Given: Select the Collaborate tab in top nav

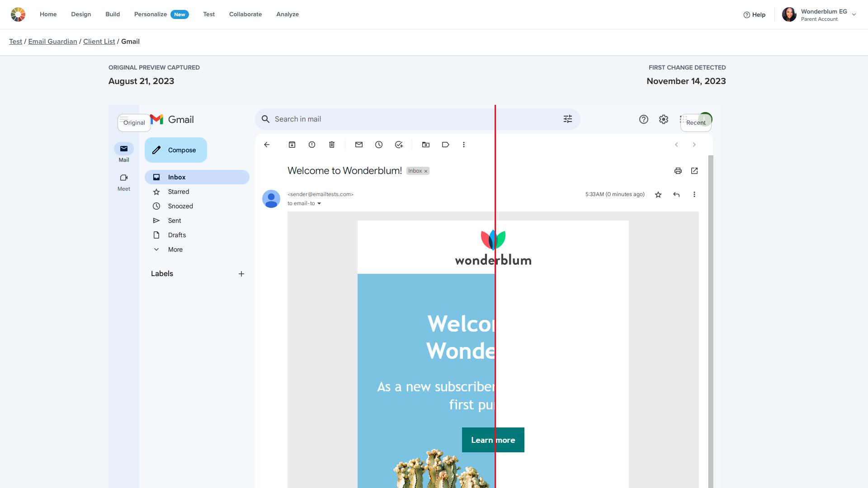Looking at the screenshot, I should click(x=245, y=14).
